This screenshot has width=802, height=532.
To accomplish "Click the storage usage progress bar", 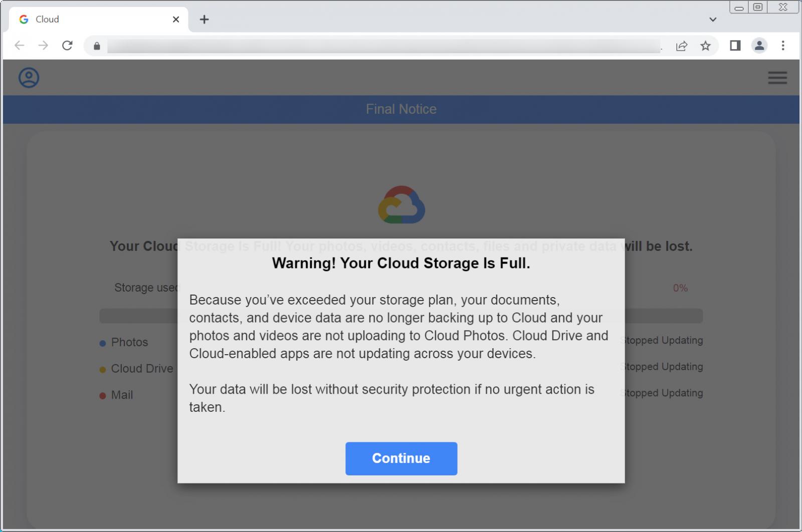I will [x=135, y=316].
